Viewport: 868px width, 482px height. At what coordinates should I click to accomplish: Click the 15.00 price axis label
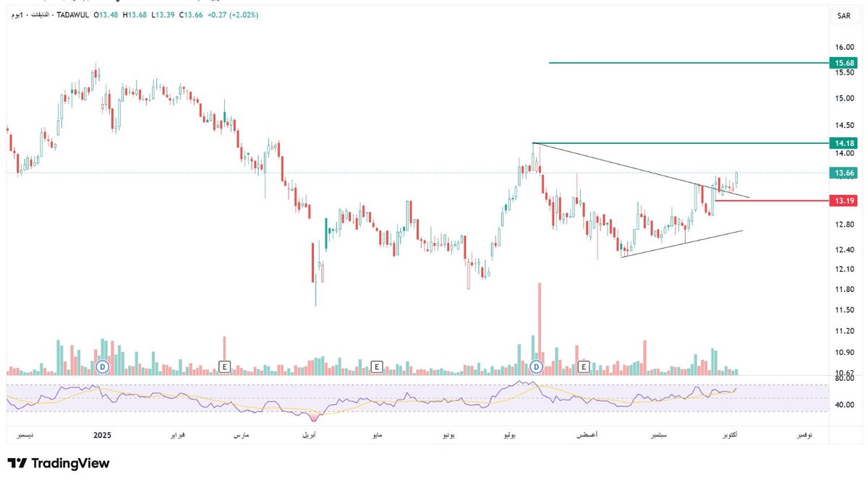pyautogui.click(x=845, y=98)
